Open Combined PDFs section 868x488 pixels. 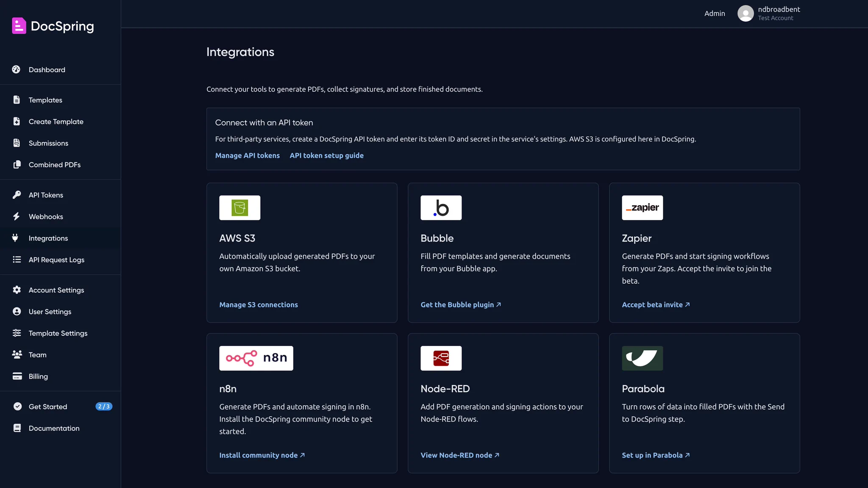60,165
